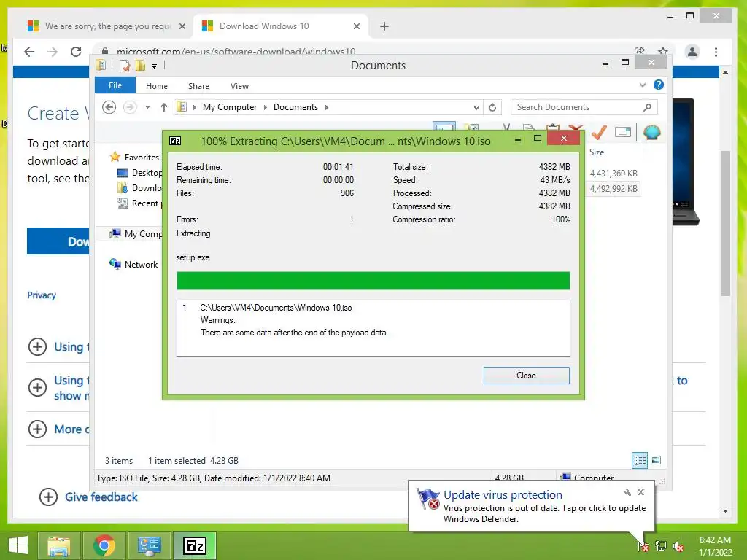The width and height of the screenshot is (747, 560).
Task: Open a new Chrome tab
Action: pos(384,26)
